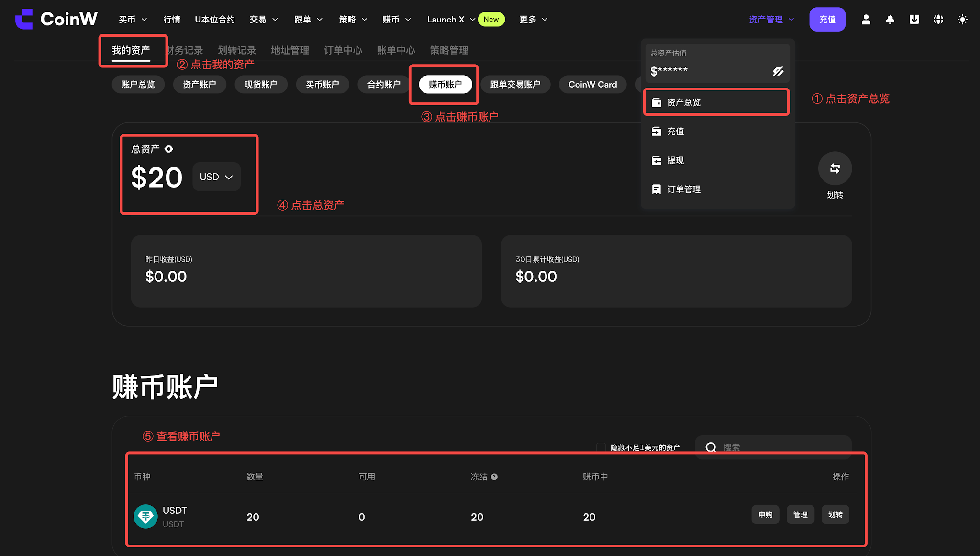This screenshot has width=980, height=556.
Task: Select the 资产账户 pill
Action: click(200, 85)
